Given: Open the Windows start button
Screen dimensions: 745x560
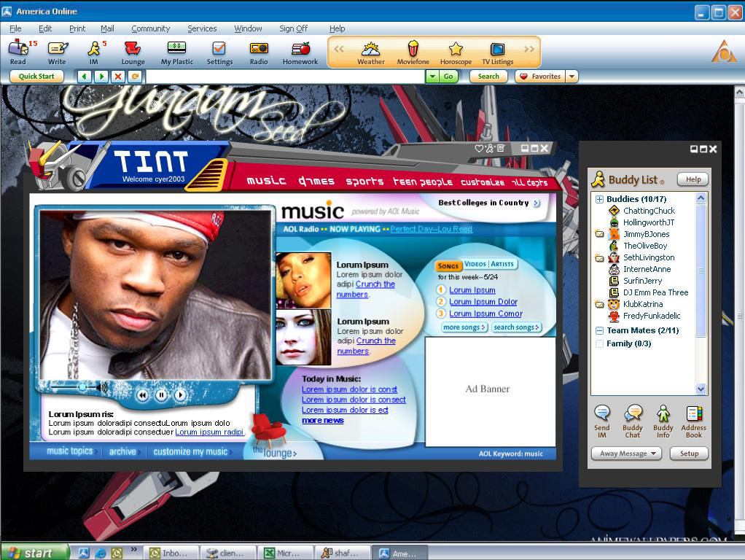Looking at the screenshot, I should 34,553.
